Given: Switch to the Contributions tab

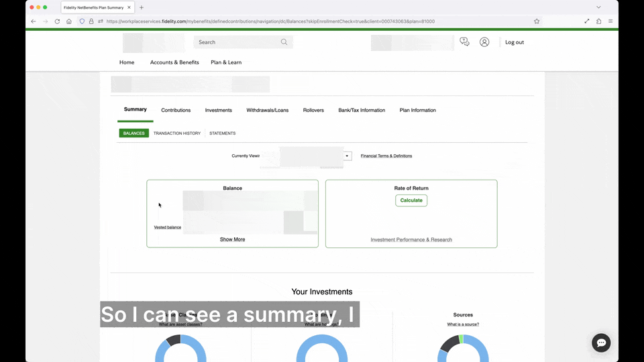Looking at the screenshot, I should pos(176,110).
